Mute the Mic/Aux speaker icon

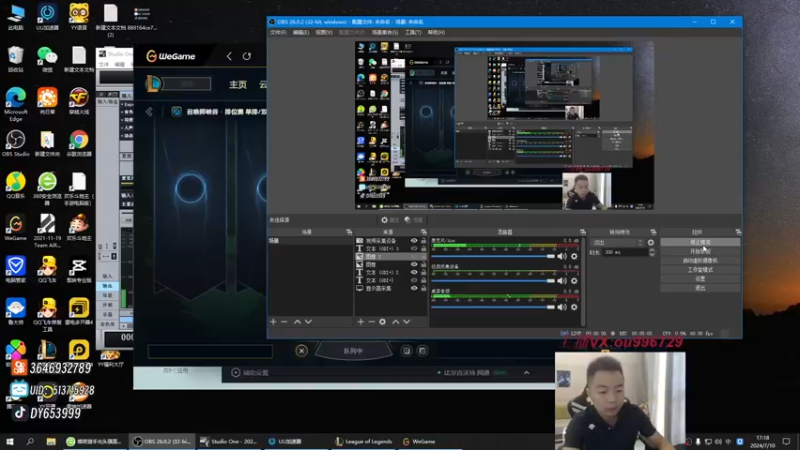(x=562, y=257)
